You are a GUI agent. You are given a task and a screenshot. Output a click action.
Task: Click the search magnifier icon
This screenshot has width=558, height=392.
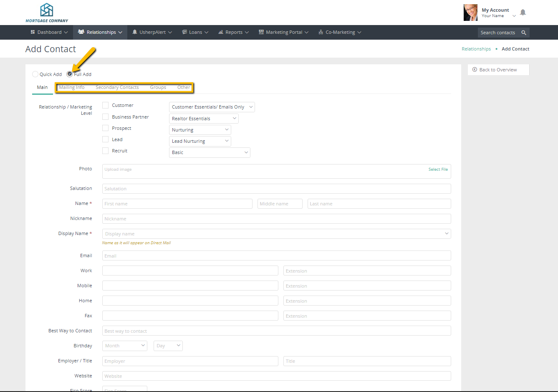[x=524, y=33]
